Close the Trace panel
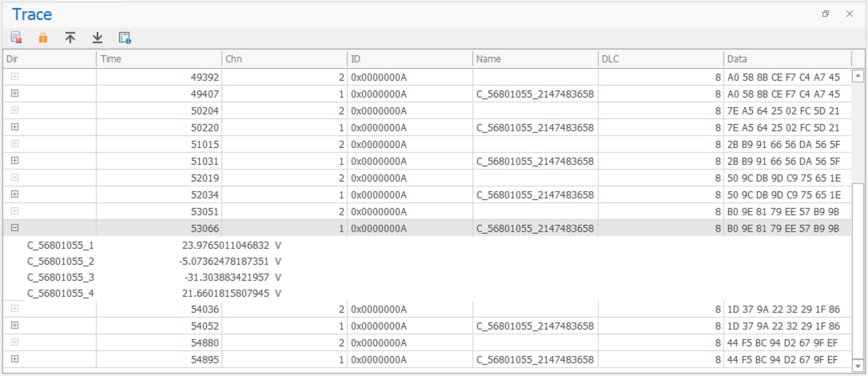Screen dimensions: 868x376 (849, 14)
